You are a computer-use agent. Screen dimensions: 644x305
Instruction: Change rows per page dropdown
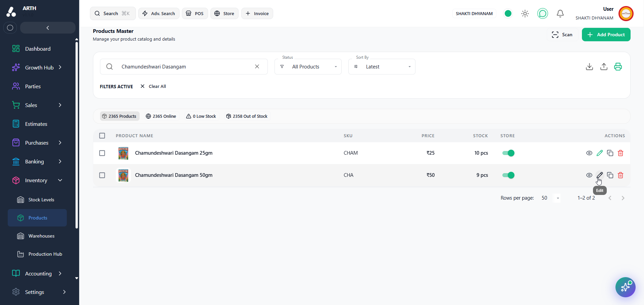pos(550,198)
